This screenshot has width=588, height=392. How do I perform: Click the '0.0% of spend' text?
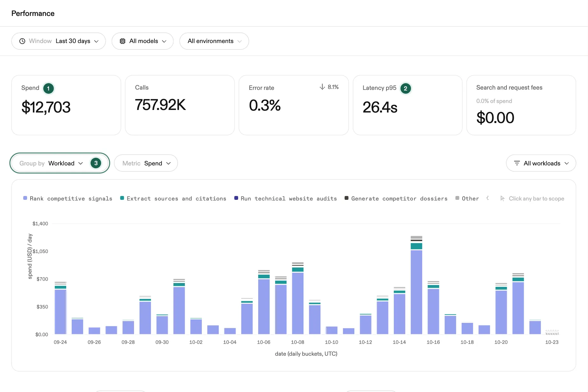tap(494, 101)
